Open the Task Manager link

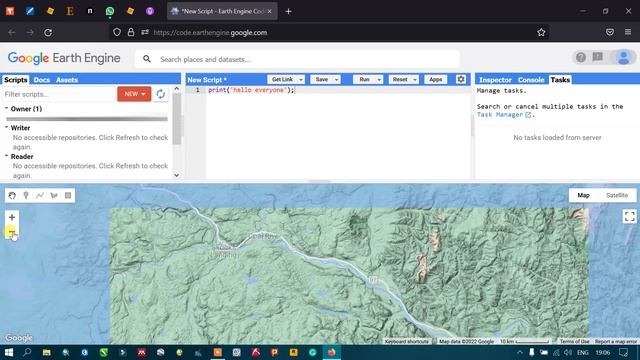click(504, 115)
